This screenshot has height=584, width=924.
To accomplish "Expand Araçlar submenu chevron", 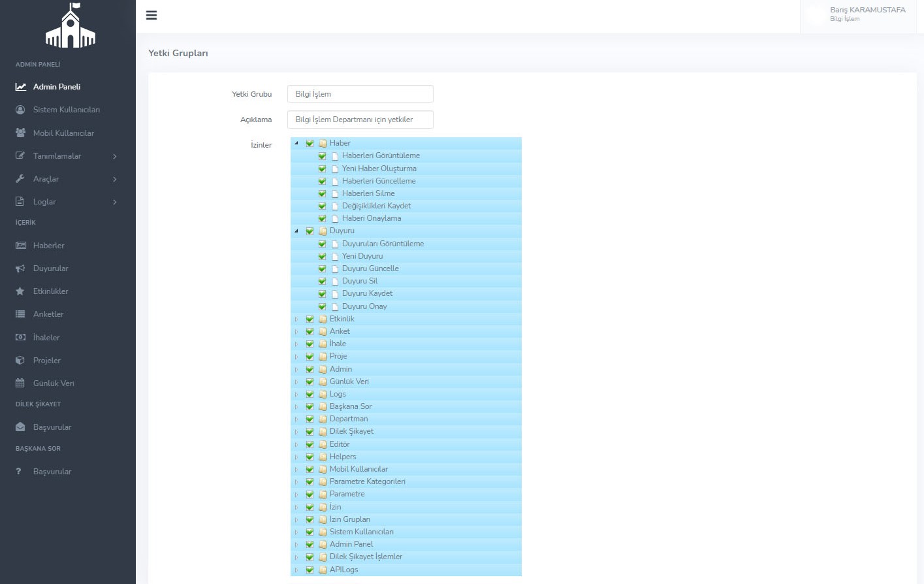I will point(115,179).
